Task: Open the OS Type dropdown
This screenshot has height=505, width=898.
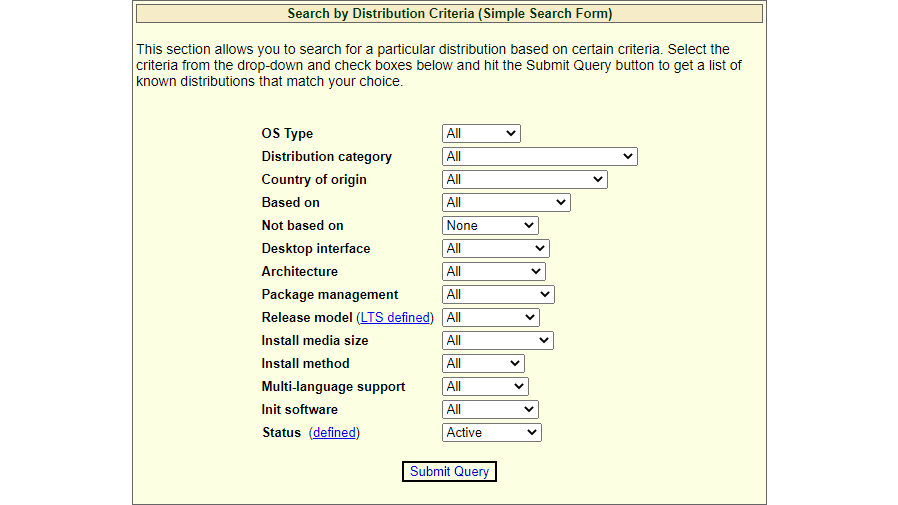Action: click(x=481, y=133)
